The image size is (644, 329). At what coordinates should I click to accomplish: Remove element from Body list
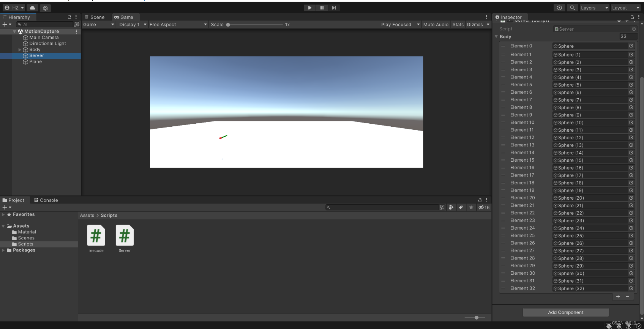point(627,297)
